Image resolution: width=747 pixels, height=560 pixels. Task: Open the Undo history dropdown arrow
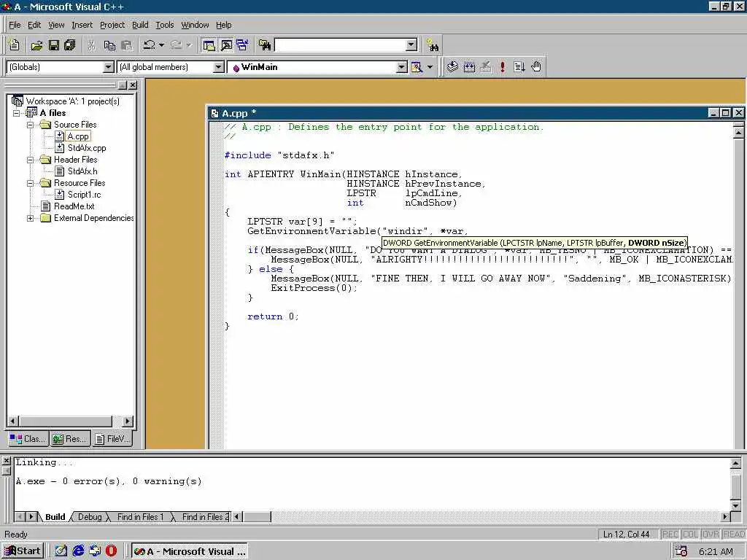161,44
